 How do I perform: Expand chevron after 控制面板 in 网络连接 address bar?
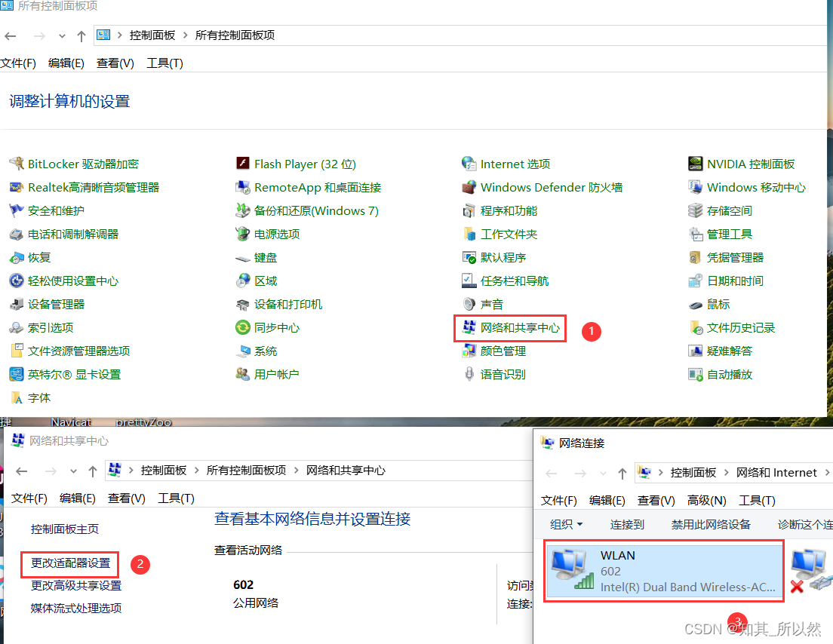tap(726, 473)
